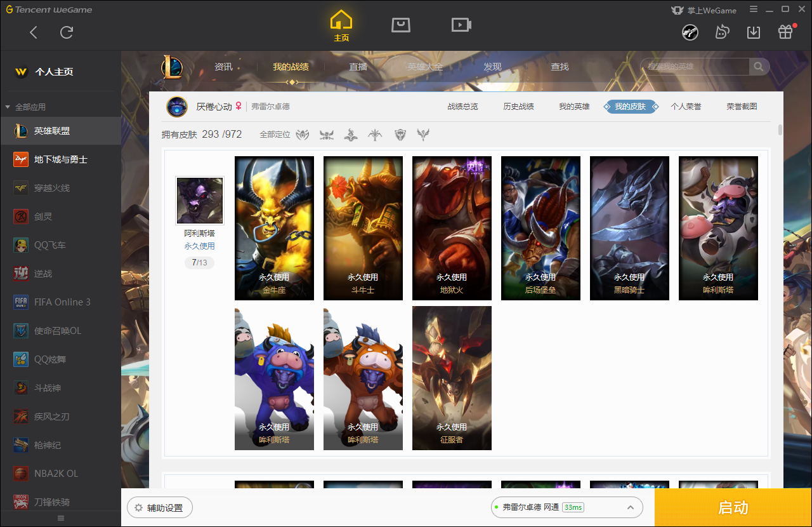This screenshot has width=812, height=527.
Task: Click the page vertical scrollbar thumb
Action: click(780, 130)
